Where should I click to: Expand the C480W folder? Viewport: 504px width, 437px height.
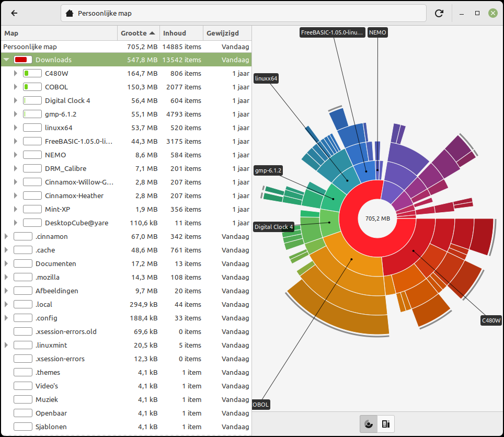pyautogui.click(x=16, y=73)
